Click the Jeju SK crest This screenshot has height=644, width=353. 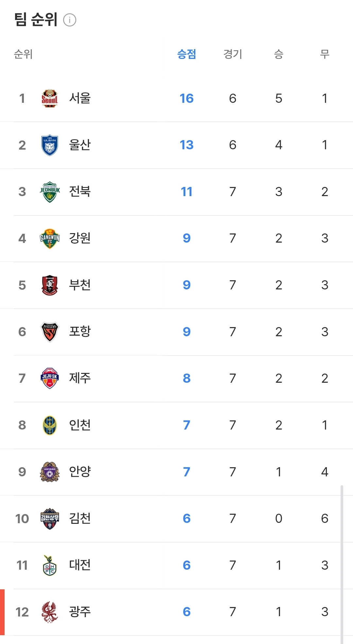[x=50, y=378]
